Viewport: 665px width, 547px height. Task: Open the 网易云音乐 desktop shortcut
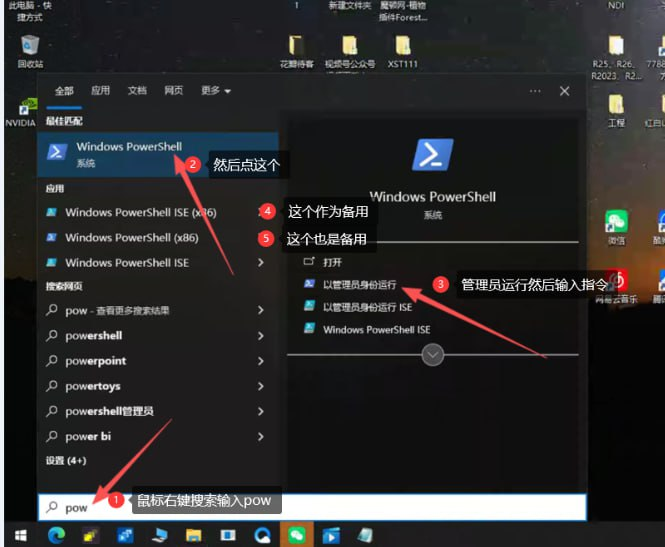click(x=616, y=286)
